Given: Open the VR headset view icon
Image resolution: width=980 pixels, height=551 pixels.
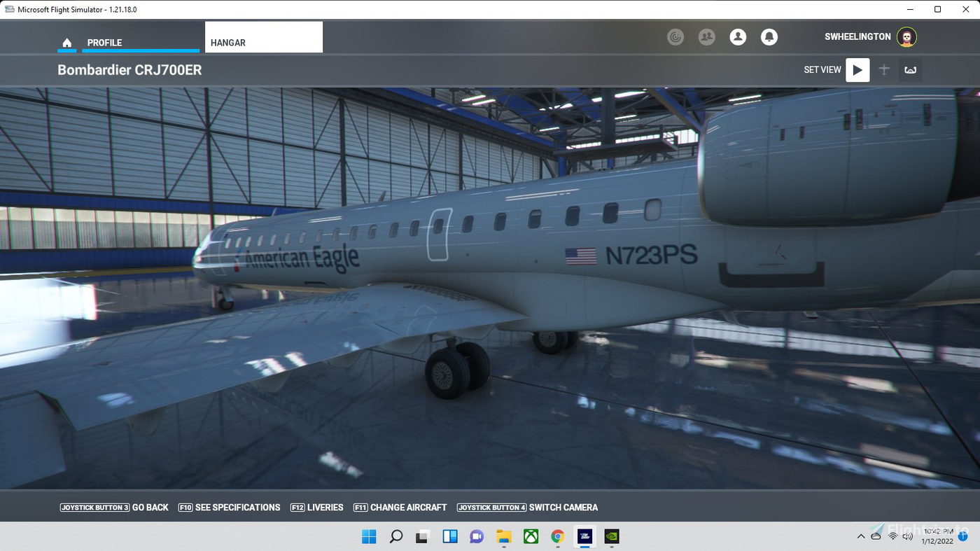Looking at the screenshot, I should [x=910, y=70].
